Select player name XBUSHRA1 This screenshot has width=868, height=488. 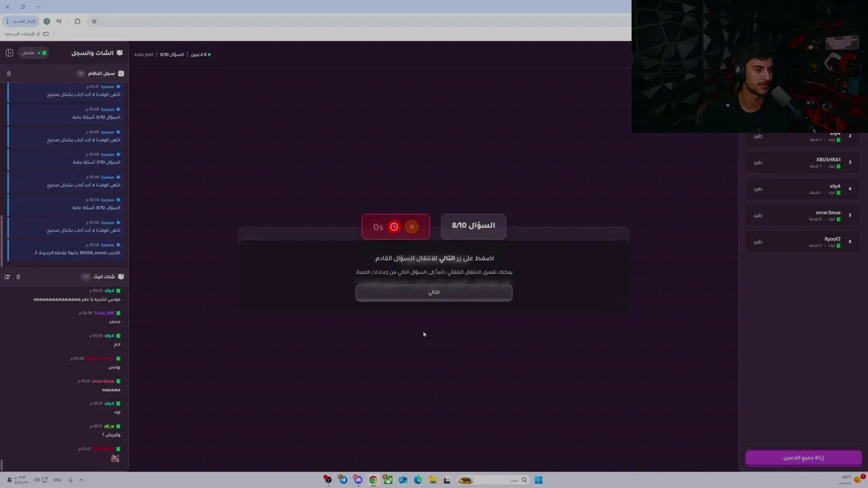(x=828, y=160)
